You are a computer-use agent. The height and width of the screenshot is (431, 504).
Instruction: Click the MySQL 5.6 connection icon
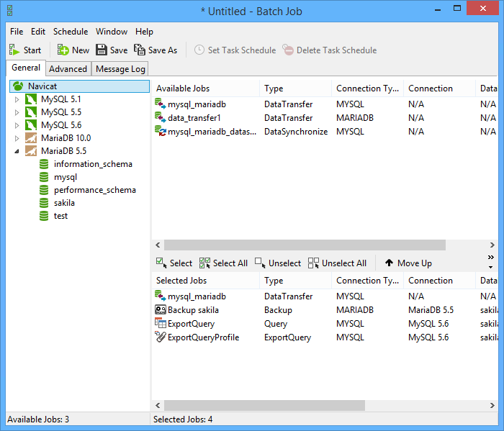31,125
